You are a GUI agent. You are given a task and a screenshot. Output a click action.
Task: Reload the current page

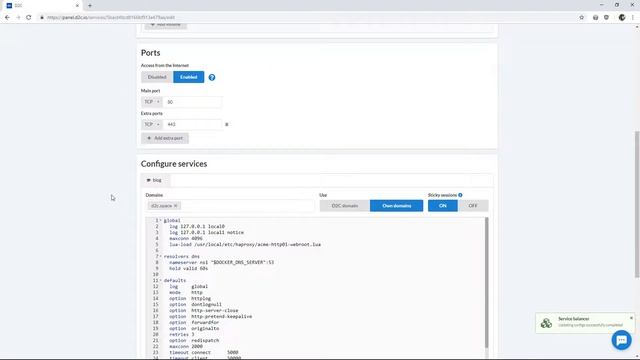pyautogui.click(x=29, y=18)
